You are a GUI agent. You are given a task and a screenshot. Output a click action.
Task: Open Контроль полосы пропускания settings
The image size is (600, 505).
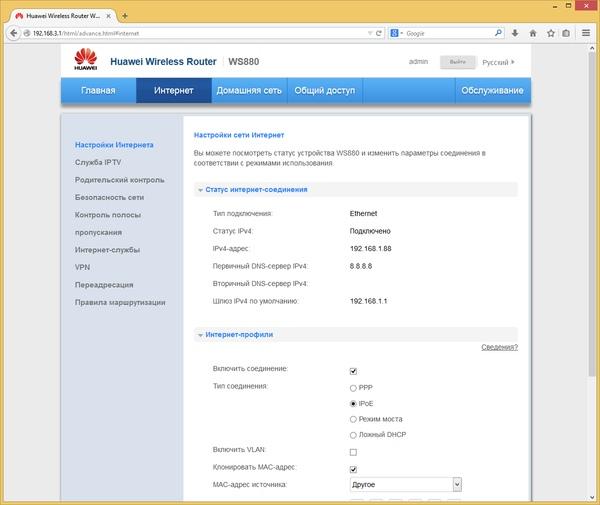(x=108, y=223)
